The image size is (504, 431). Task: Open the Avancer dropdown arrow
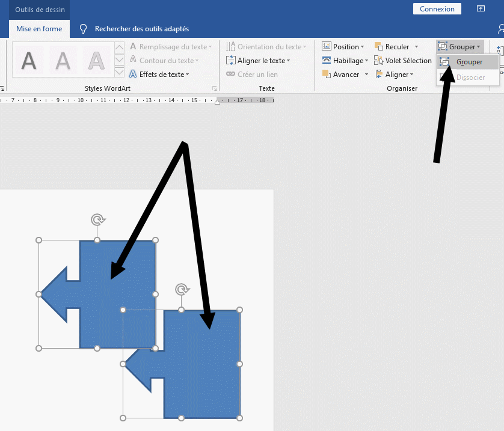pos(366,75)
